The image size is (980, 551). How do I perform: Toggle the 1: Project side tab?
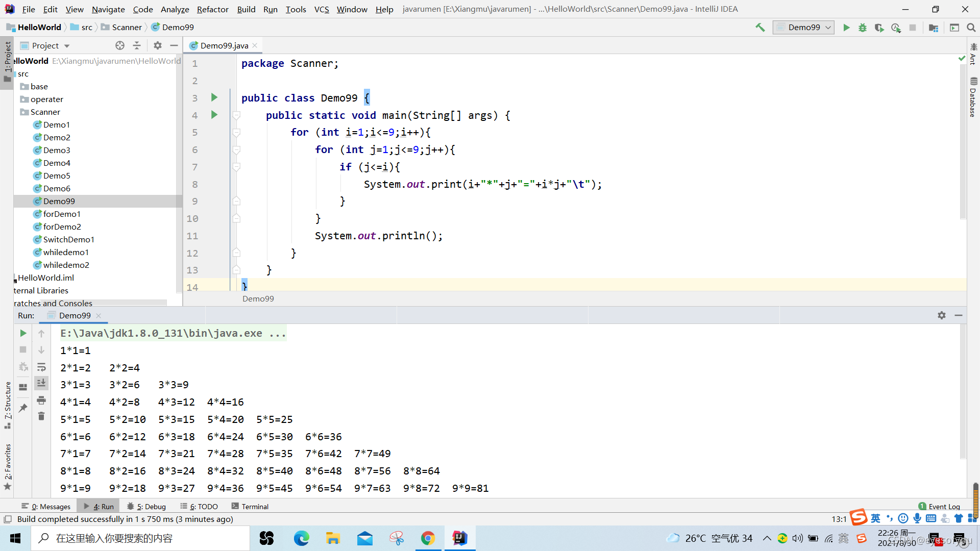(x=7, y=62)
